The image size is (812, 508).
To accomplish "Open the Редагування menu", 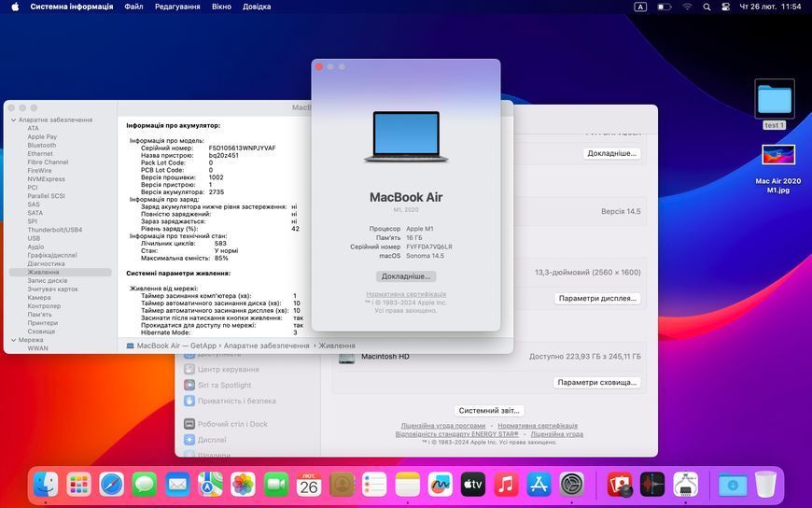I will point(177,7).
